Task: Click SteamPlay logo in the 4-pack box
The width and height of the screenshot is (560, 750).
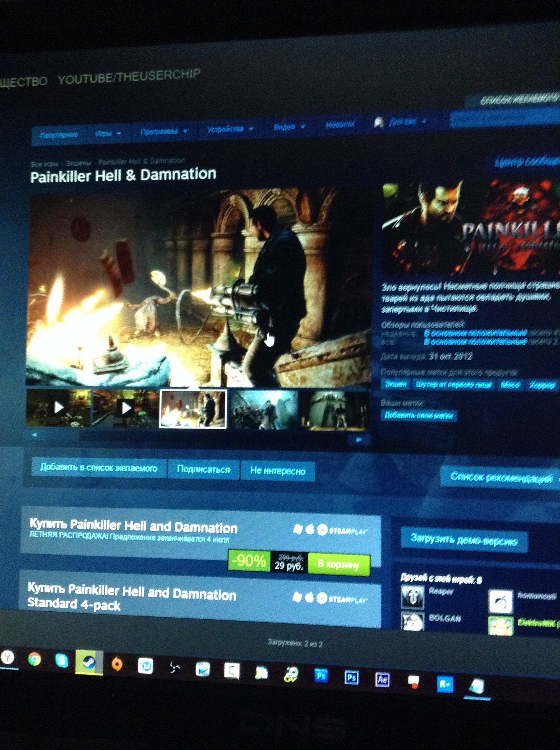Action: point(342,599)
